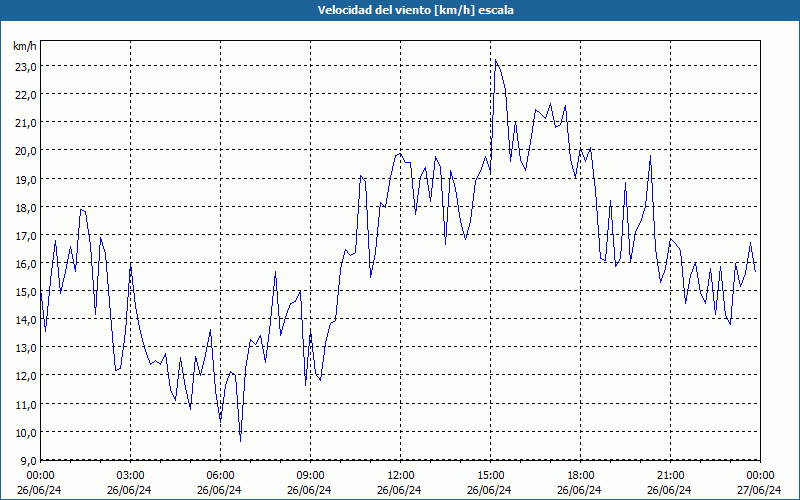Select the '06:00' time axis label
Screen dimensions: 800x500
(219, 476)
